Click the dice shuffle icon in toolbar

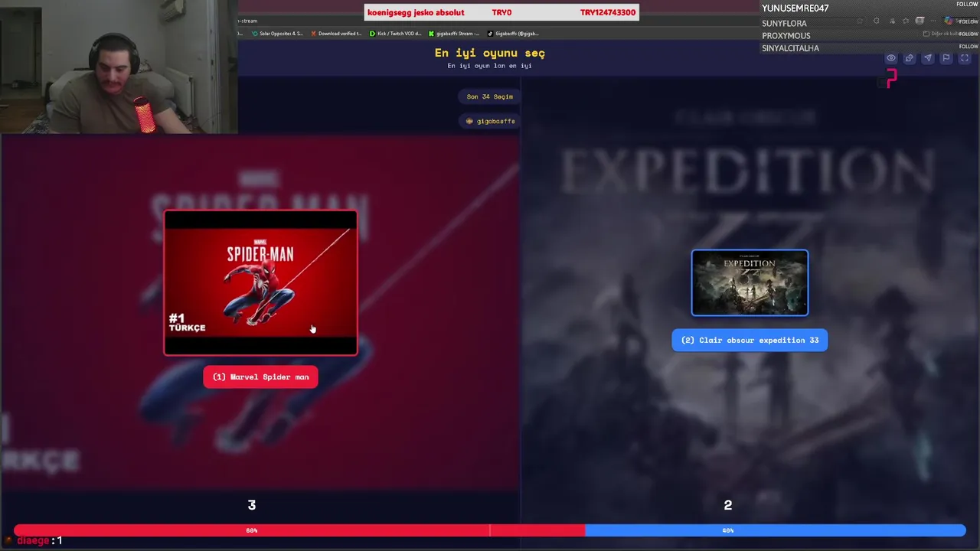pyautogui.click(x=910, y=58)
